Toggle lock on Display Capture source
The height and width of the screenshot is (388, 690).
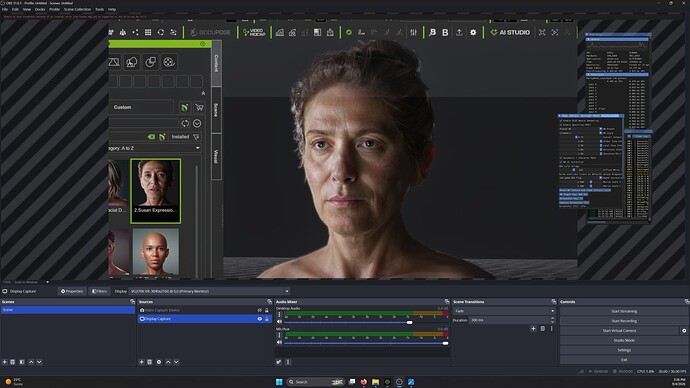[267, 319]
